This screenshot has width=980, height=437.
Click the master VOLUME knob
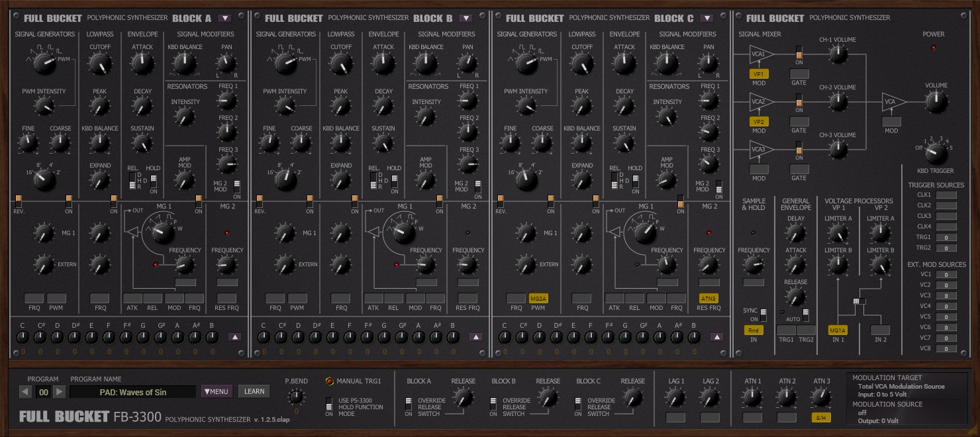point(936,102)
